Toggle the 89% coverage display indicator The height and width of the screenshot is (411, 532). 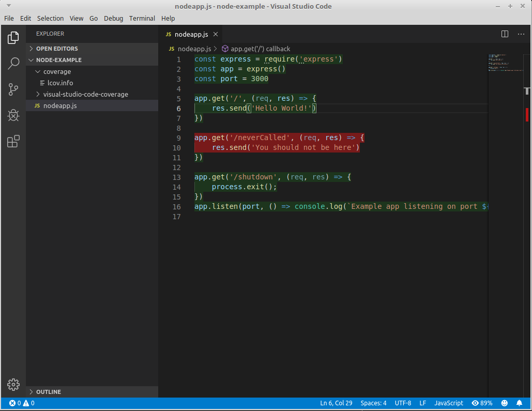pos(481,403)
